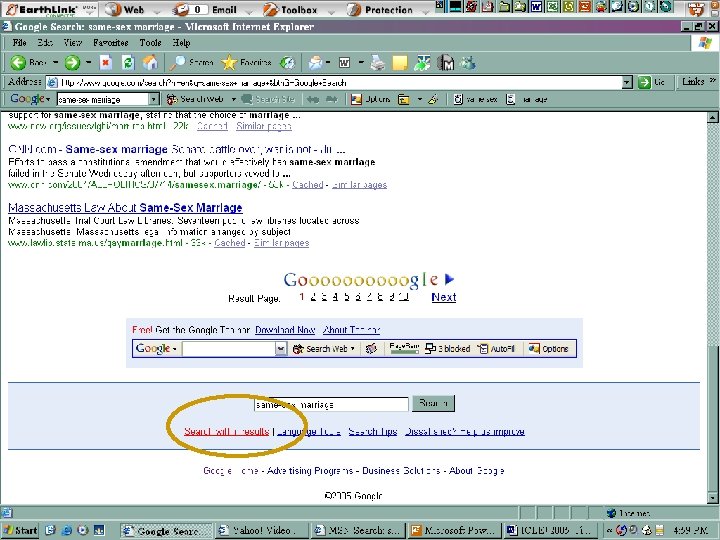Click the vertical scrollbar down arrow
Viewport: 720px width, 540px height.
713,498
